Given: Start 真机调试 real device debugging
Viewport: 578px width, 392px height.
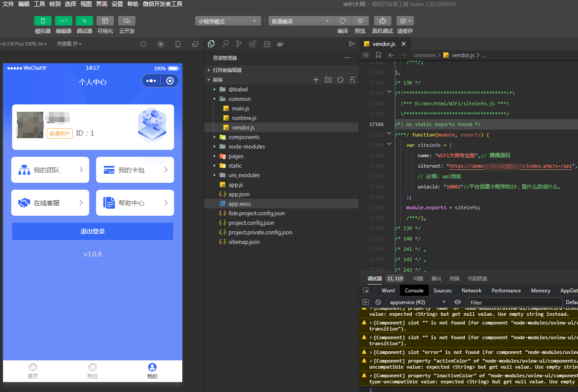Looking at the screenshot, I should click(382, 21).
